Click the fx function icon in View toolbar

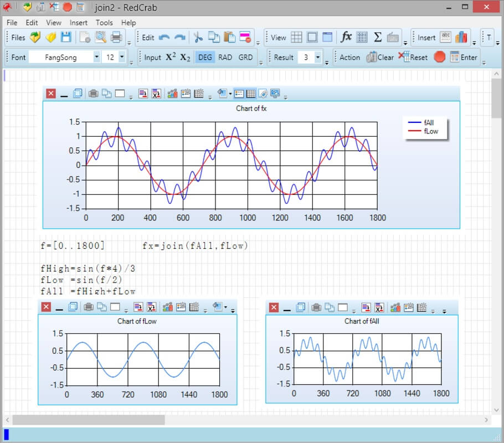click(x=346, y=37)
